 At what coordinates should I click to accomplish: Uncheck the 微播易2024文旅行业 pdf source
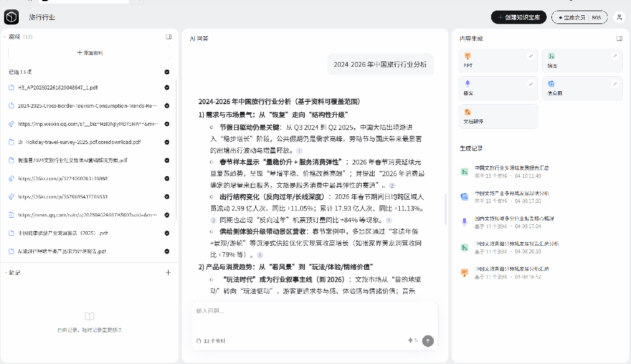pyautogui.click(x=167, y=160)
